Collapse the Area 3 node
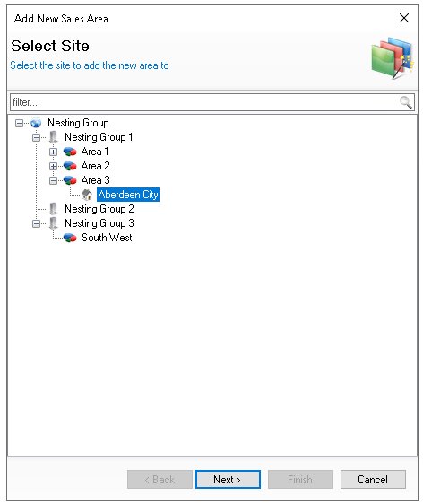Screen dimensions: 423x504 coord(53,180)
